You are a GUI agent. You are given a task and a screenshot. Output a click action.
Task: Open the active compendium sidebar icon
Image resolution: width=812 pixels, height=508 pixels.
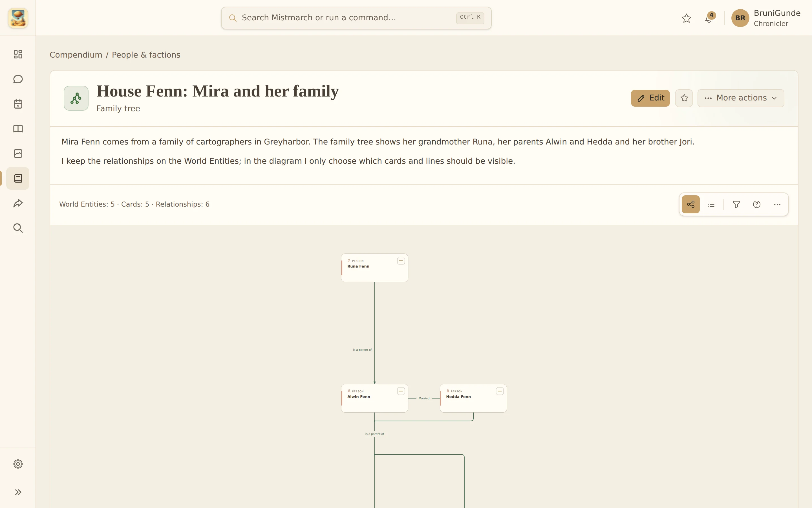[x=18, y=178]
